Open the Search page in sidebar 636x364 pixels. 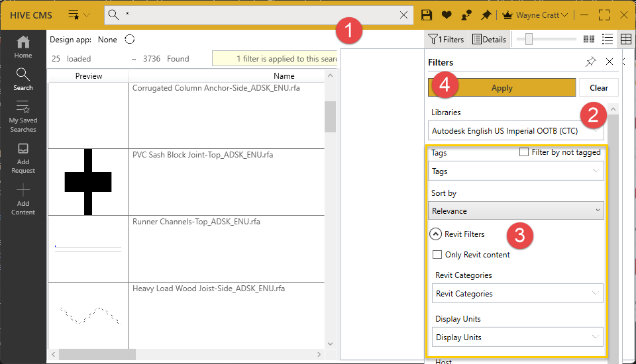pyautogui.click(x=23, y=79)
